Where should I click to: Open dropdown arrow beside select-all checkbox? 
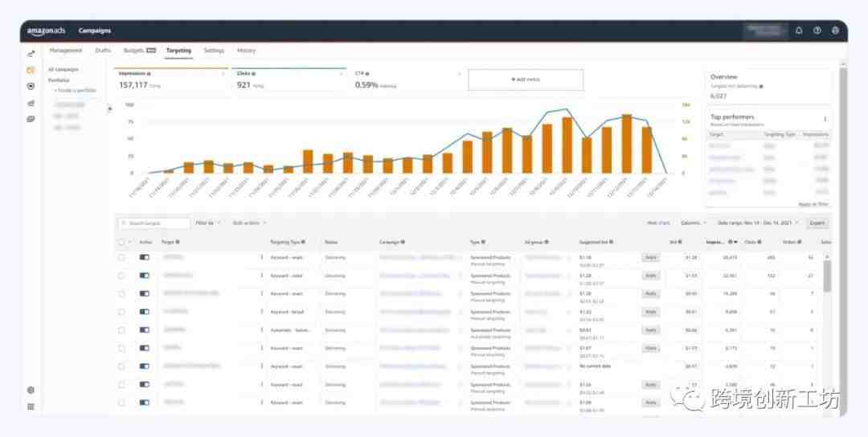coord(130,242)
